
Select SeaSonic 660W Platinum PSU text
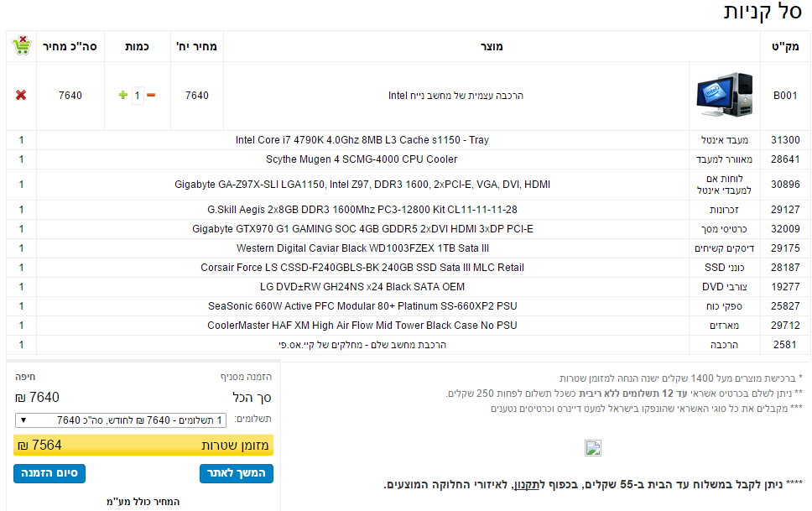362,305
